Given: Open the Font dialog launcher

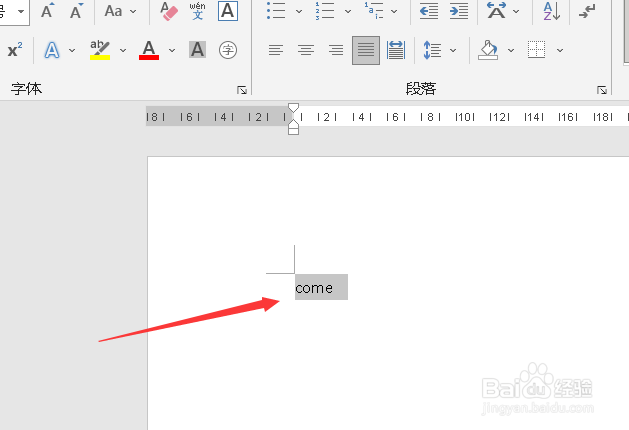Looking at the screenshot, I should pos(242,90).
